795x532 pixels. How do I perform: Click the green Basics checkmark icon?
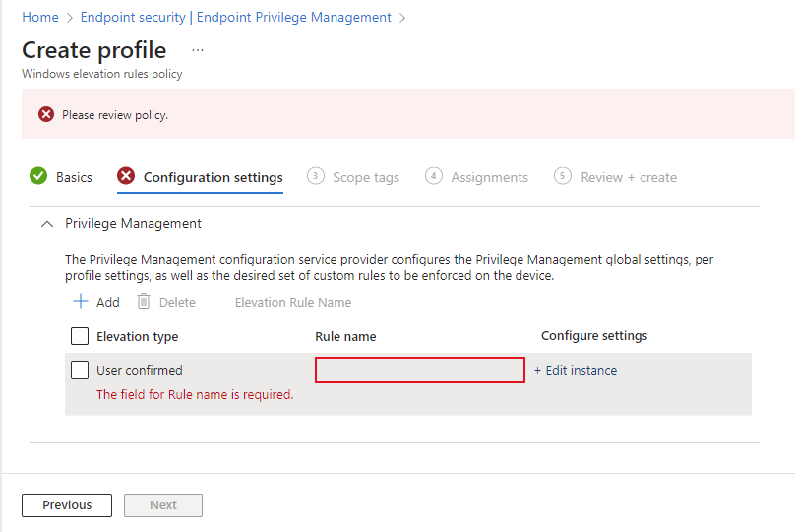(38, 176)
